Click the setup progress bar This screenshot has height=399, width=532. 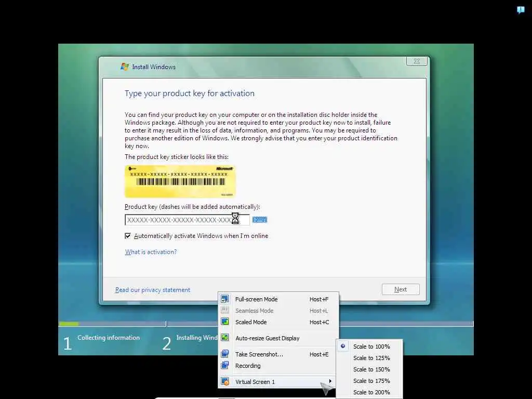click(265, 324)
